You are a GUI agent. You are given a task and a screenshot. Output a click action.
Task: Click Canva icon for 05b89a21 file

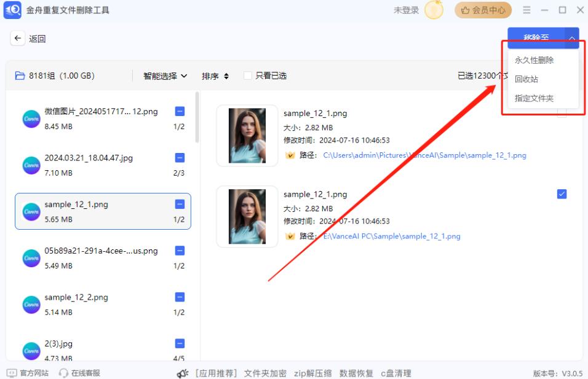pyautogui.click(x=31, y=258)
